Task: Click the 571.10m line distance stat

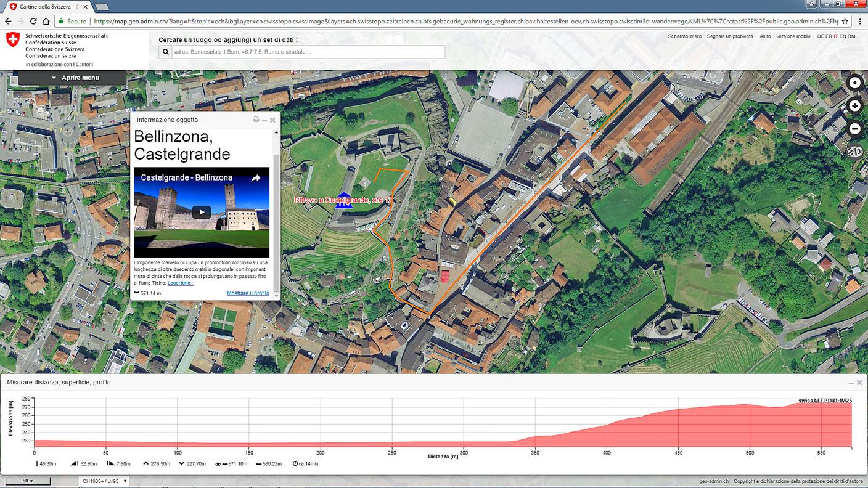Action: tap(231, 463)
